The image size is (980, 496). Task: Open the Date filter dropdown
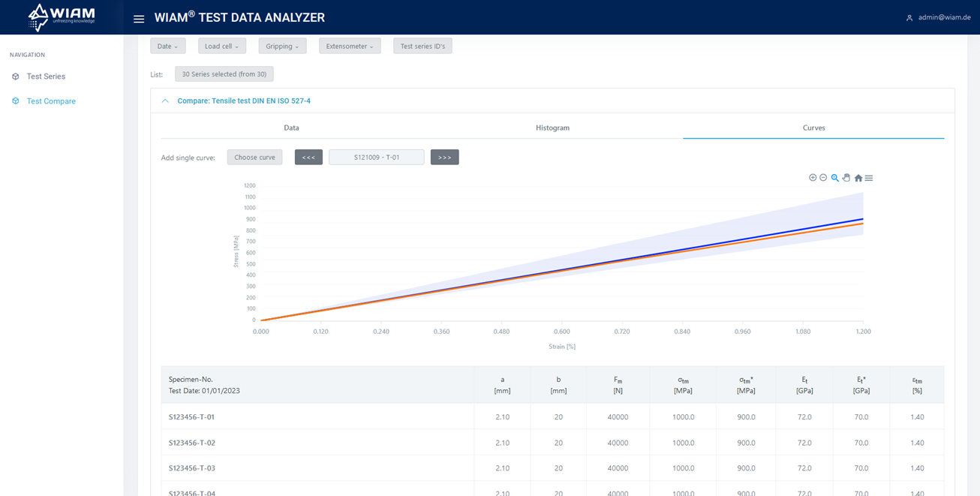167,47
